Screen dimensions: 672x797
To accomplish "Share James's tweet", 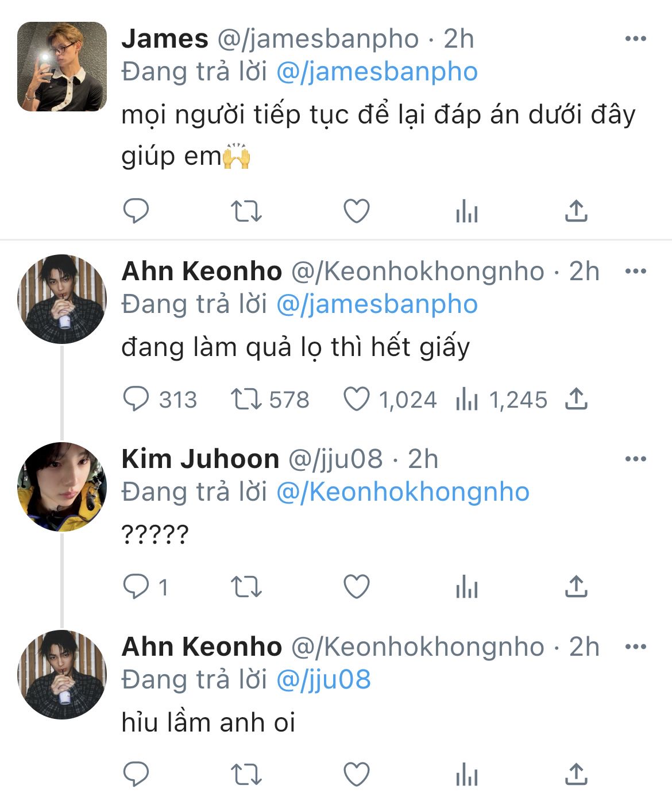I will click(576, 211).
